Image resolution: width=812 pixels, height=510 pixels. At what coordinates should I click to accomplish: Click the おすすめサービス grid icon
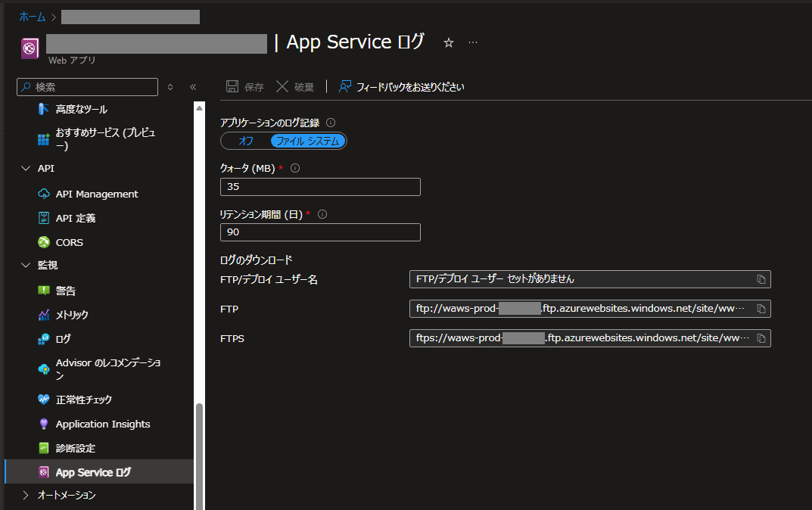pos(43,139)
